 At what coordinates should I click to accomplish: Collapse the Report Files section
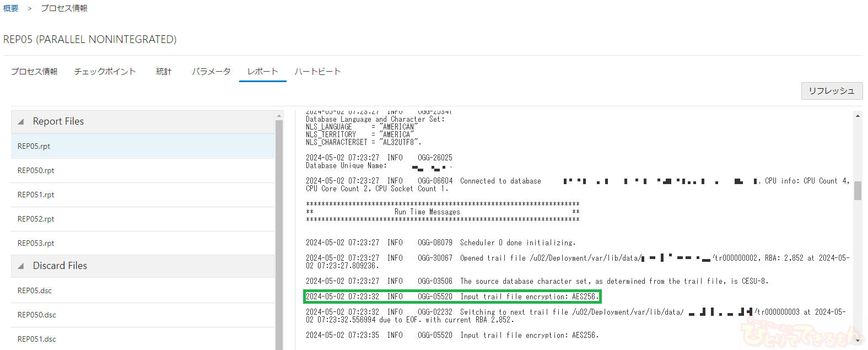tap(21, 122)
